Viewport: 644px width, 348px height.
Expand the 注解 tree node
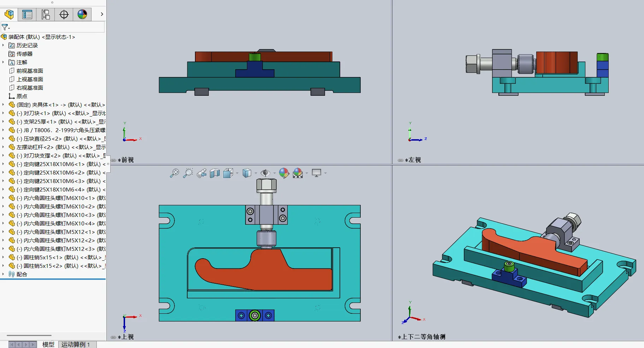pos(3,62)
